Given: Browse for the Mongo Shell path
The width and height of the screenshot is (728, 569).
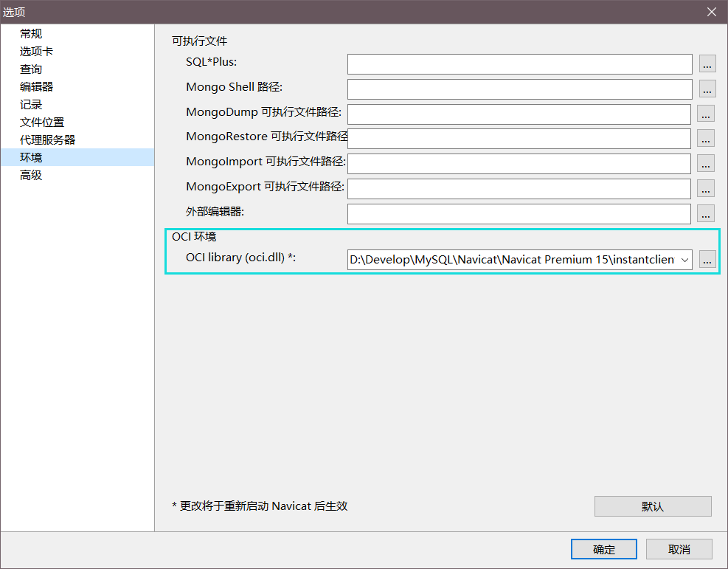Looking at the screenshot, I should [x=707, y=89].
